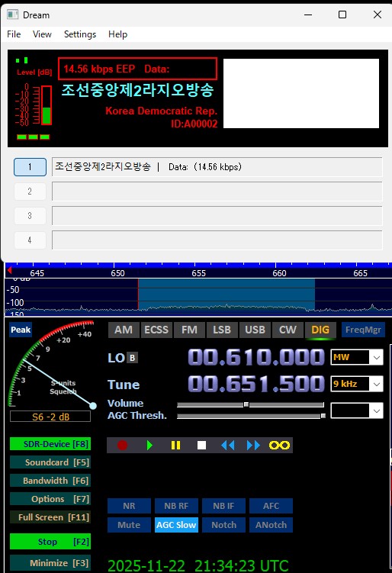Select service button 2
The image size is (392, 573).
30,191
